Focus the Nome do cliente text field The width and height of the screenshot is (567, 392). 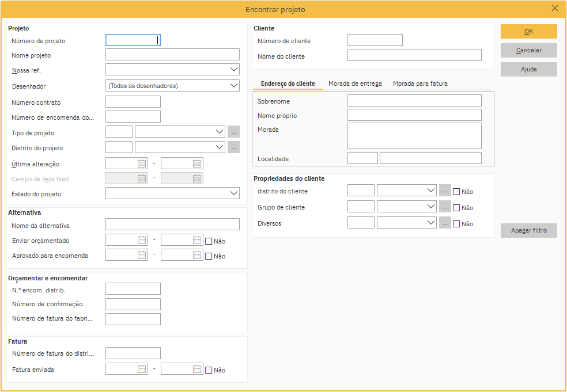(414, 55)
